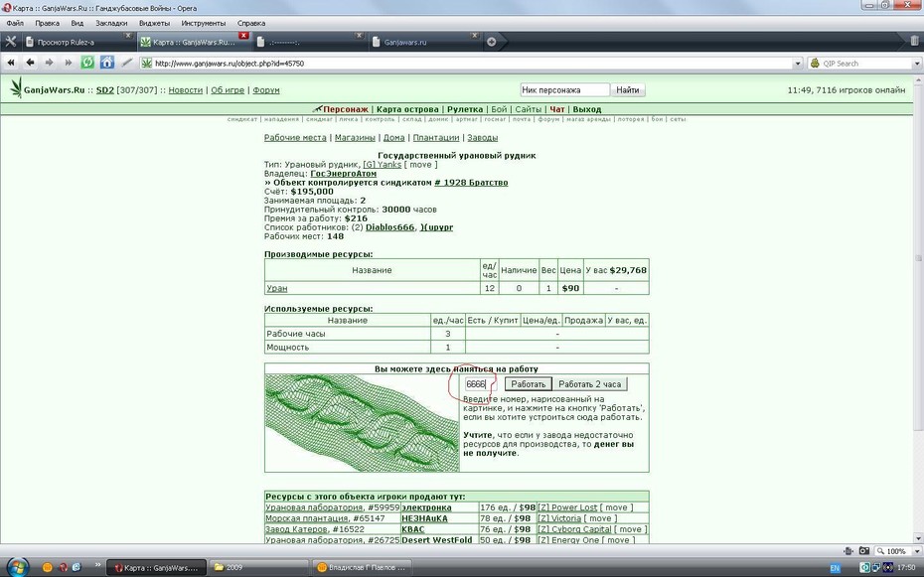
Task: Reload the page with green refresh icon
Action: (87, 63)
